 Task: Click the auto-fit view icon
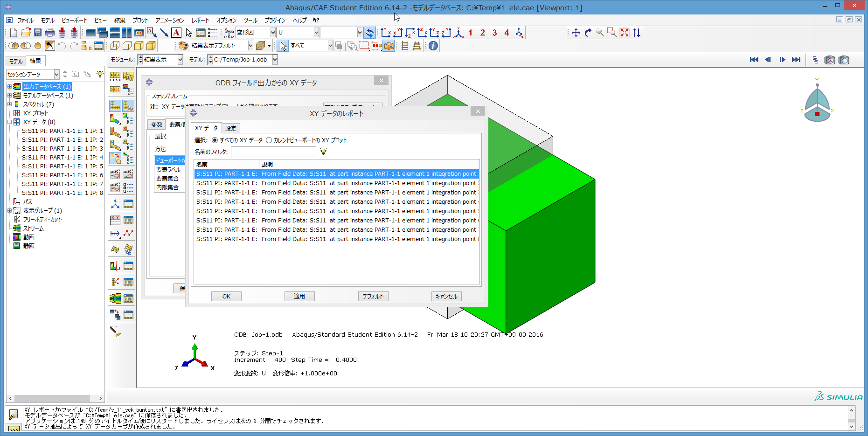click(x=625, y=33)
